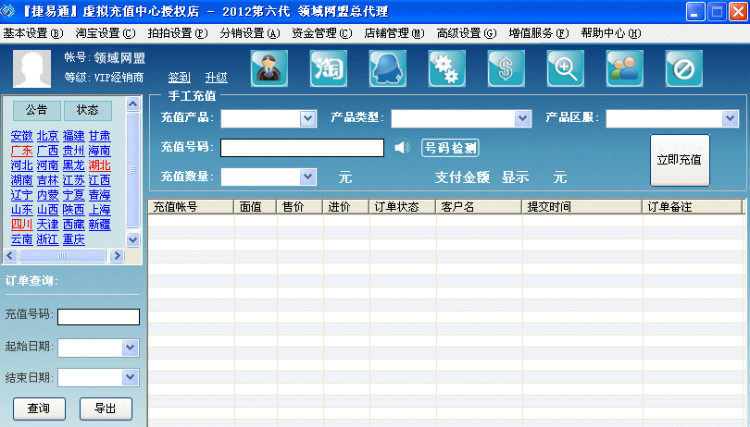The height and width of the screenshot is (427, 750).
Task: Click the dollar sign funds icon
Action: pos(507,68)
